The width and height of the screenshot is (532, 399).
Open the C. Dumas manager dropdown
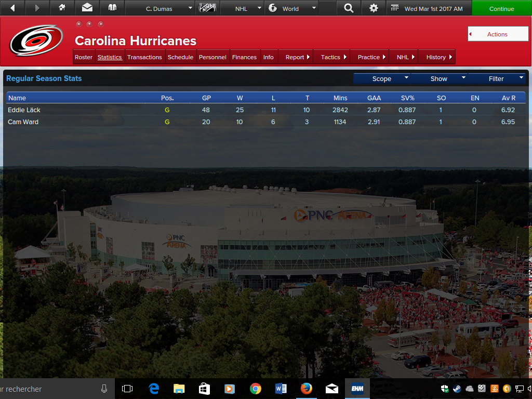[x=159, y=8]
